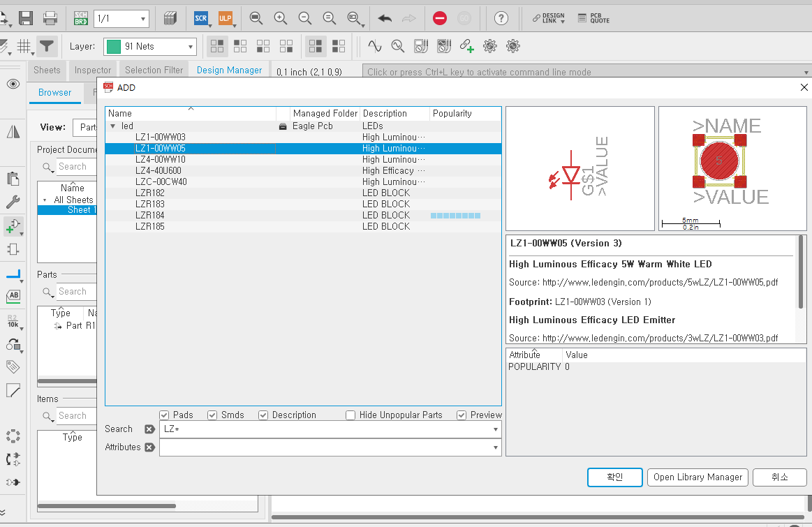Select the AB text label tool

pos(13,295)
